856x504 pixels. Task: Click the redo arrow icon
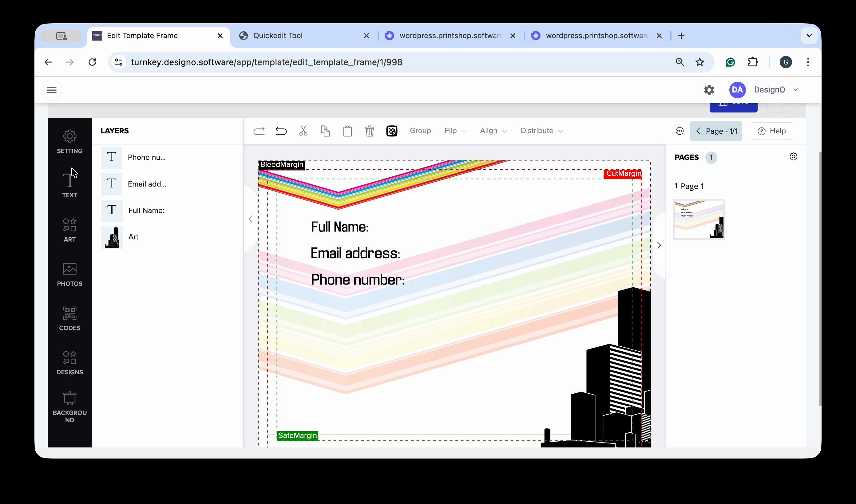[x=259, y=131]
